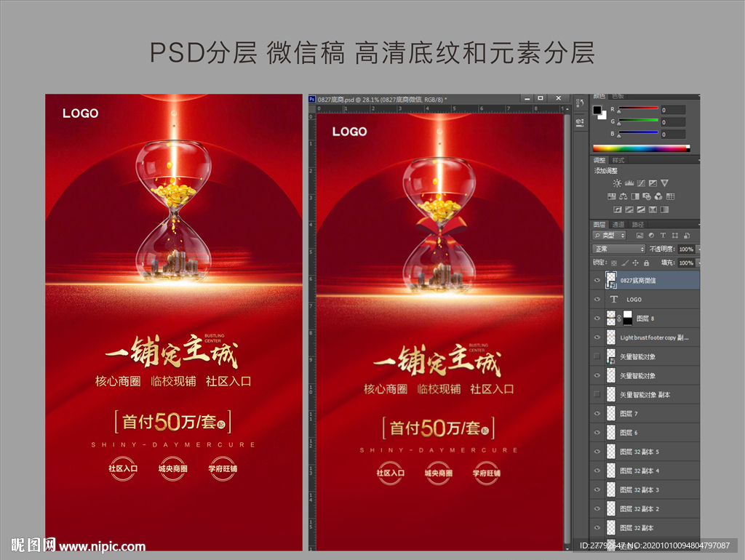Add a Selective Color adjustment
The height and width of the screenshot is (560, 745).
click(x=653, y=209)
